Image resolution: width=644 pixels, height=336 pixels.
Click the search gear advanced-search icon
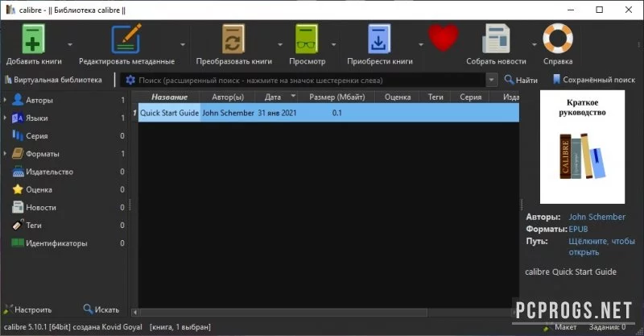point(130,80)
